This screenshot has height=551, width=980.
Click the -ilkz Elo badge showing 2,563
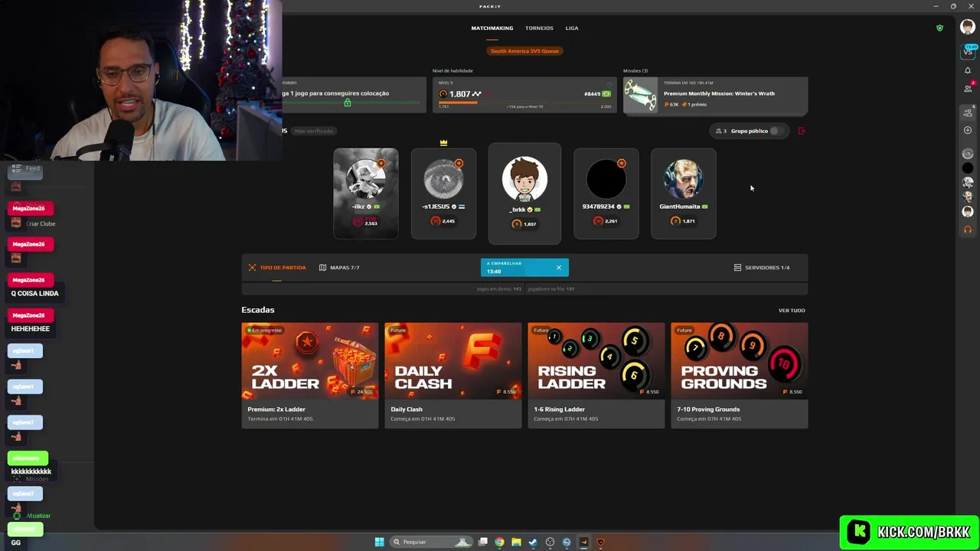pyautogui.click(x=366, y=221)
